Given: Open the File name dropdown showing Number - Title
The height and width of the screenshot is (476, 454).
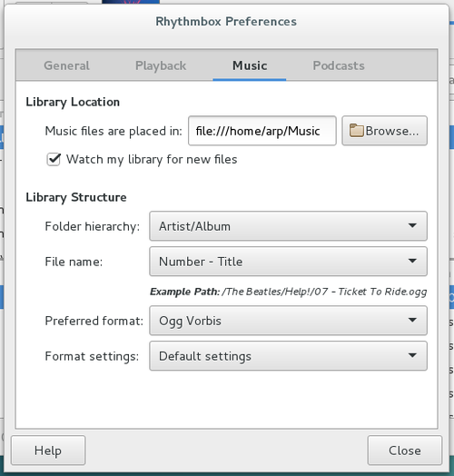Looking at the screenshot, I should pyautogui.click(x=289, y=262).
